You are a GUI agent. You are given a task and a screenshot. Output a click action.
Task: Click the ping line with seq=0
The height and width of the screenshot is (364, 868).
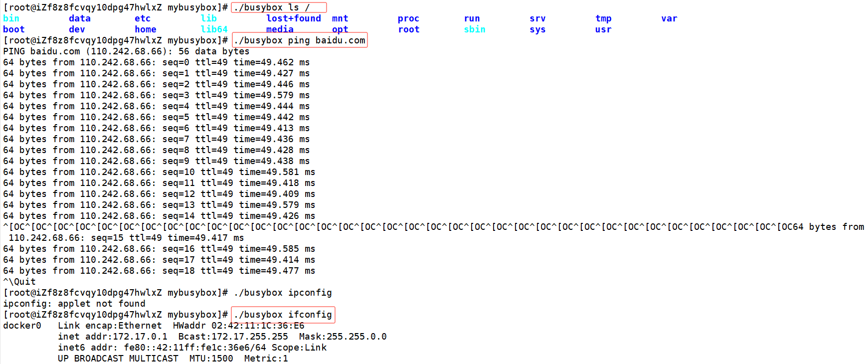[x=157, y=62]
